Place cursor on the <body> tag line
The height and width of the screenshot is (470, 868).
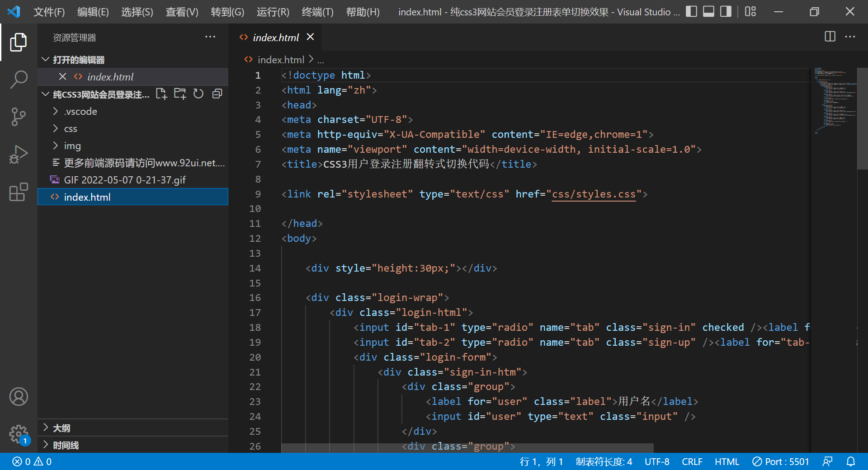299,238
